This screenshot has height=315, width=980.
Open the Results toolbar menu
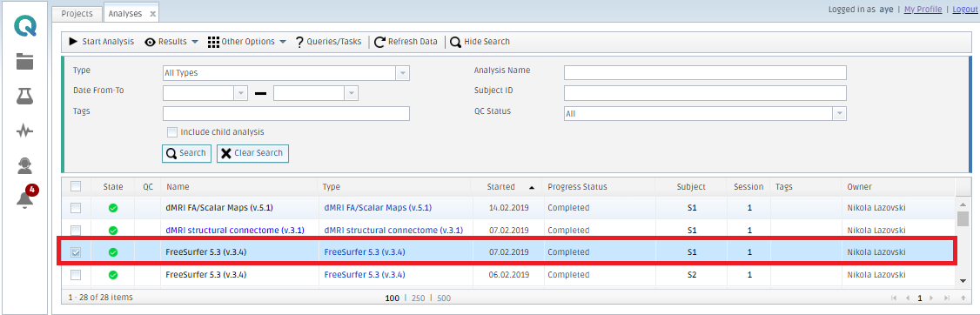coord(171,42)
